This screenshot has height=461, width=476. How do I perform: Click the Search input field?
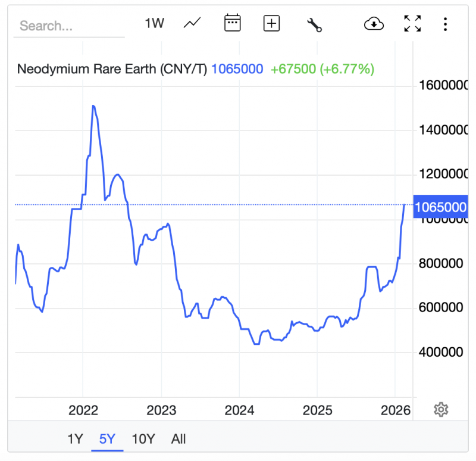68,26
